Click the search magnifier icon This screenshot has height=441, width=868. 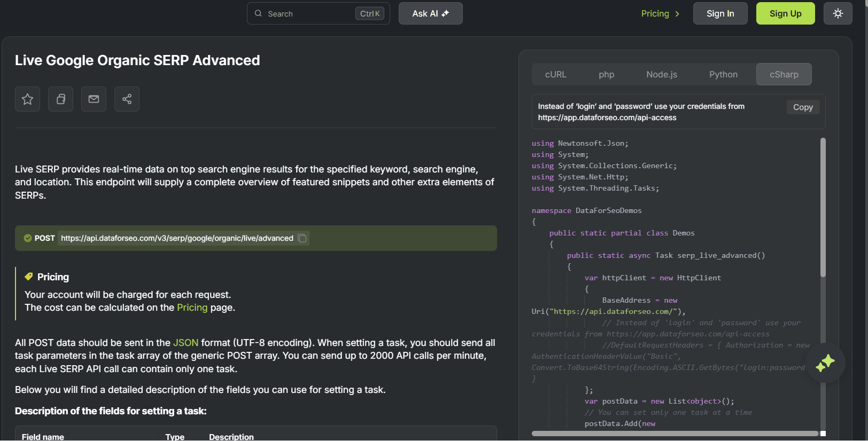[258, 13]
